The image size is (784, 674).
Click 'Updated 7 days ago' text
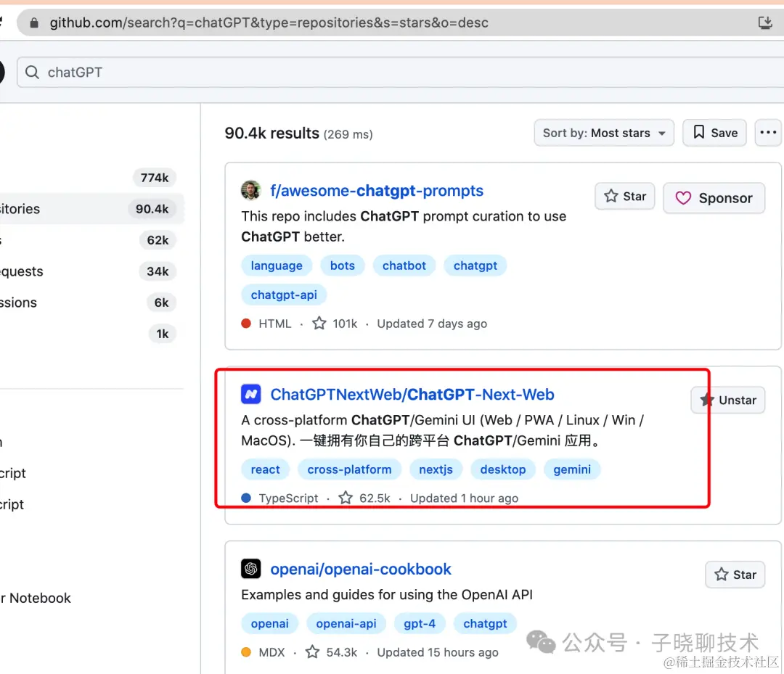click(x=432, y=324)
